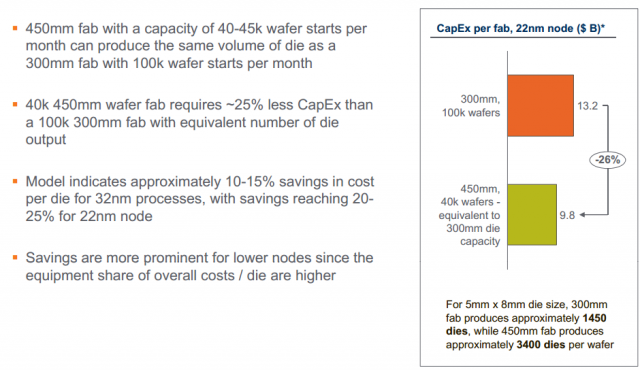This screenshot has height=370, width=640.
Task: Click the '450mm fab with a capacity' paragraph
Action: click(196, 46)
